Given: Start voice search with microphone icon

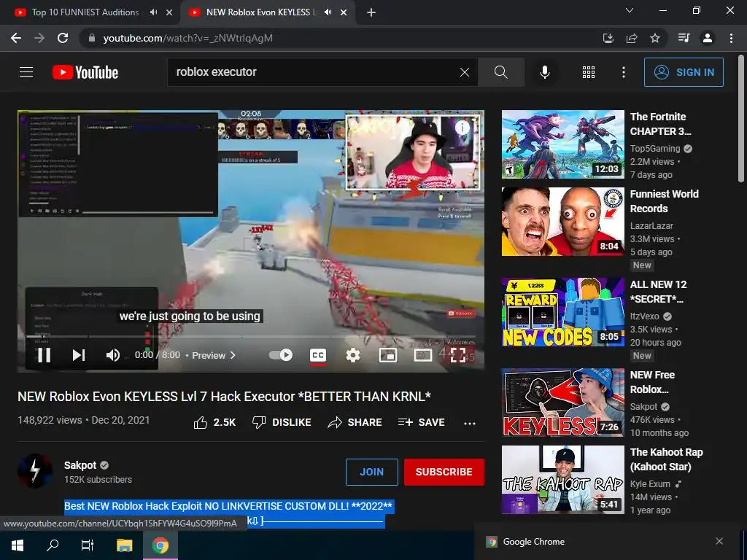Looking at the screenshot, I should [x=544, y=72].
